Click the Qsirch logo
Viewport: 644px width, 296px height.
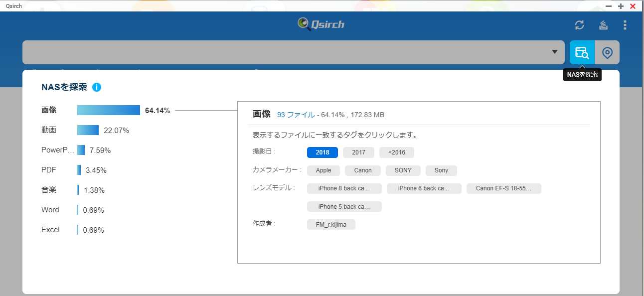322,24
